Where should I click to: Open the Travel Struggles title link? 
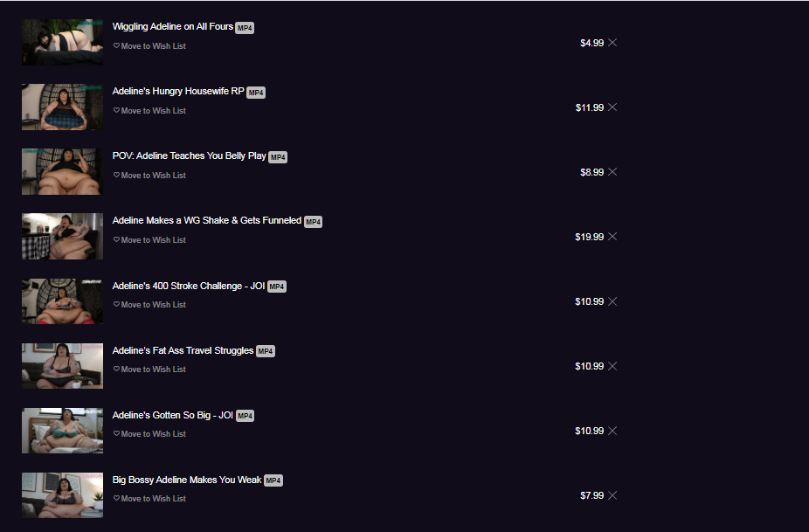click(x=183, y=350)
